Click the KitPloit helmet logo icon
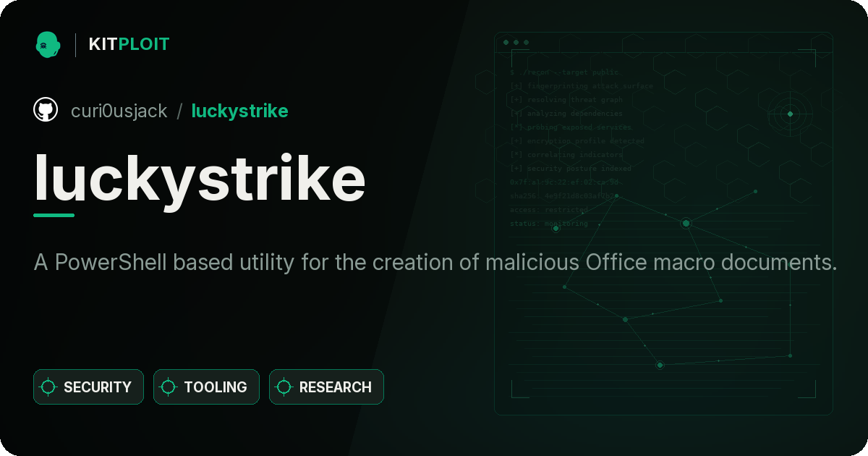 click(48, 44)
